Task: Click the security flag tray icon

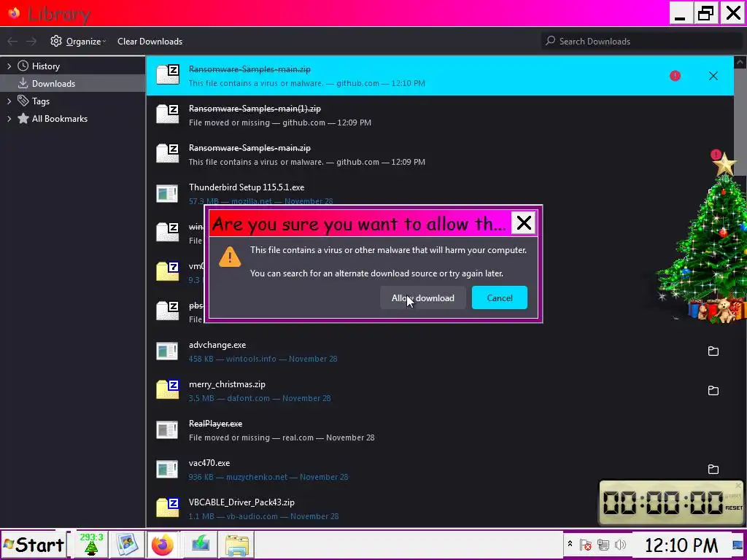Action: click(x=586, y=545)
